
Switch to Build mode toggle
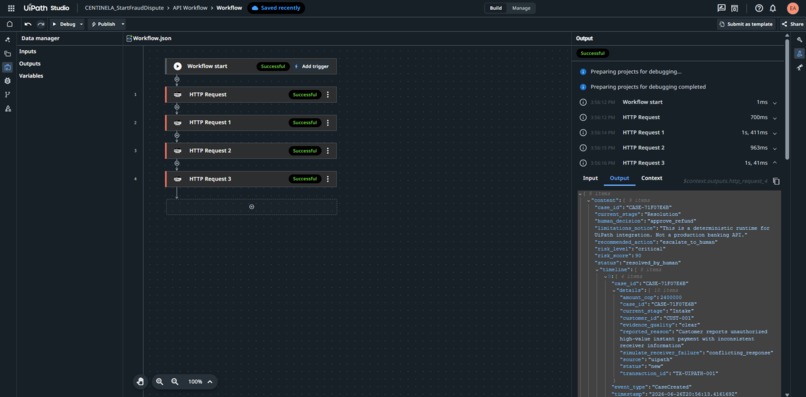point(496,8)
